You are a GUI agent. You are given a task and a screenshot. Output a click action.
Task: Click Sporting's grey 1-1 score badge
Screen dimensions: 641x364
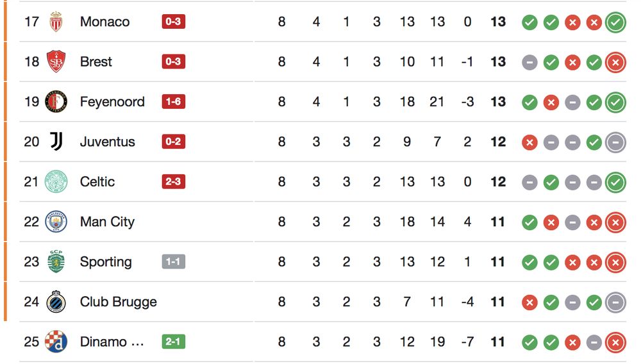coord(173,261)
